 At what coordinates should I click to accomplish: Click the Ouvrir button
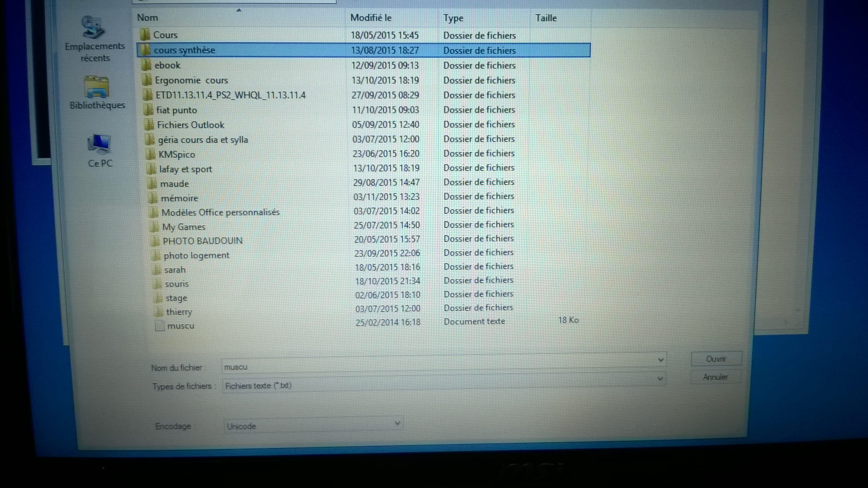tap(716, 359)
